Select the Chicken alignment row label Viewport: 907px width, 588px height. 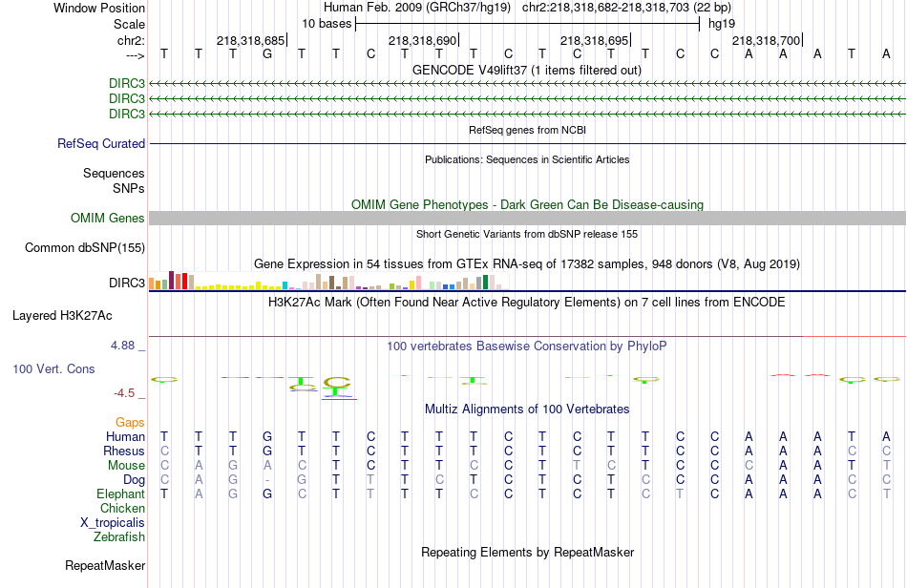(122, 508)
